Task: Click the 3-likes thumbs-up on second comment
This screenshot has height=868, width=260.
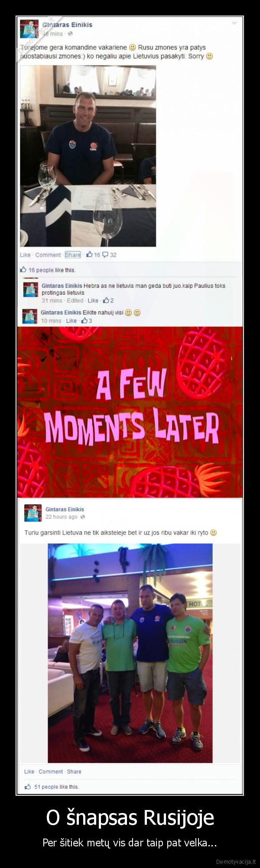Action: (84, 321)
